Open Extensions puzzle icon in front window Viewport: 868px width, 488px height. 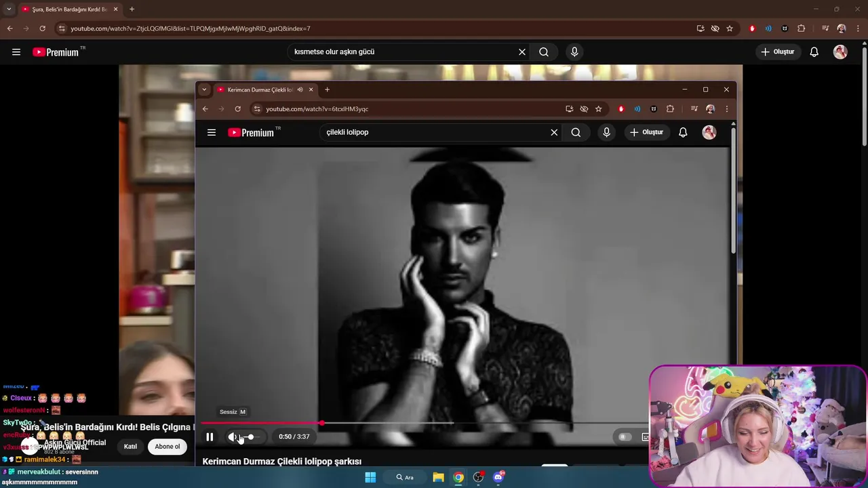[670, 109]
